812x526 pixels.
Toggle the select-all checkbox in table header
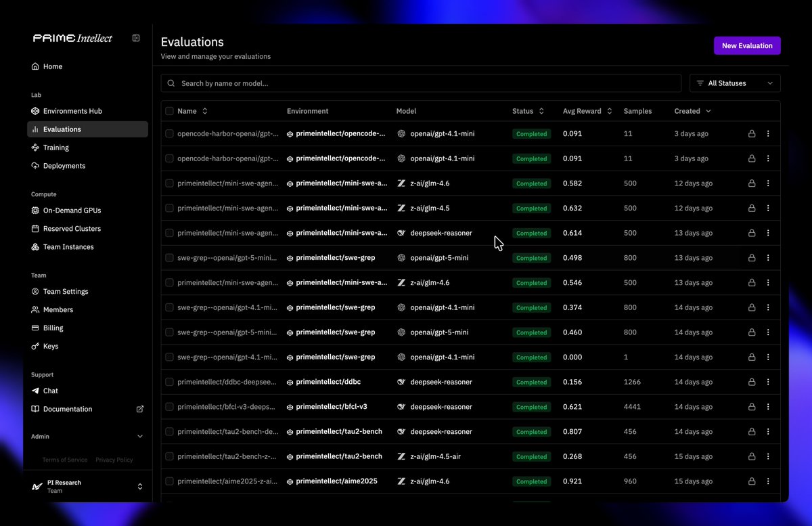169,111
